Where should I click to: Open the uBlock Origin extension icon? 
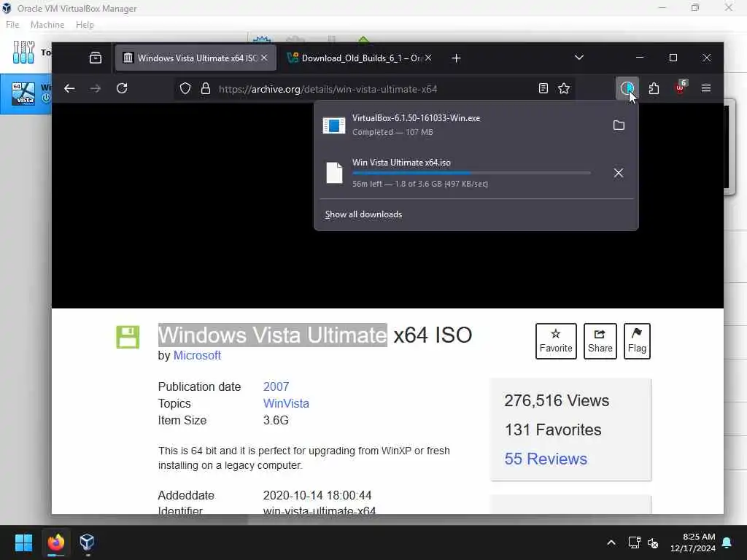pos(681,88)
